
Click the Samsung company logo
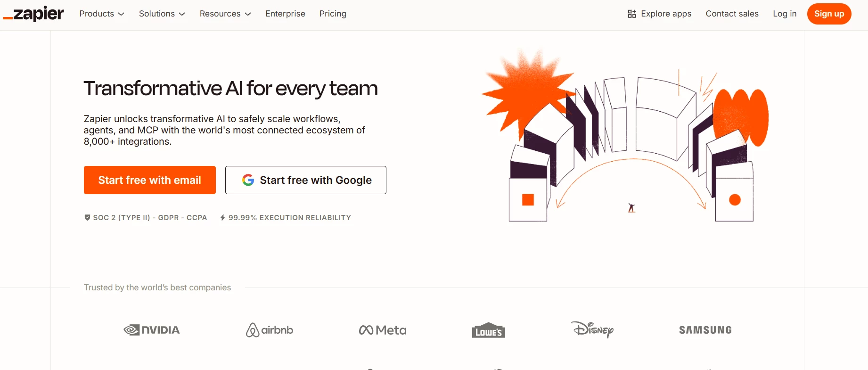point(705,330)
